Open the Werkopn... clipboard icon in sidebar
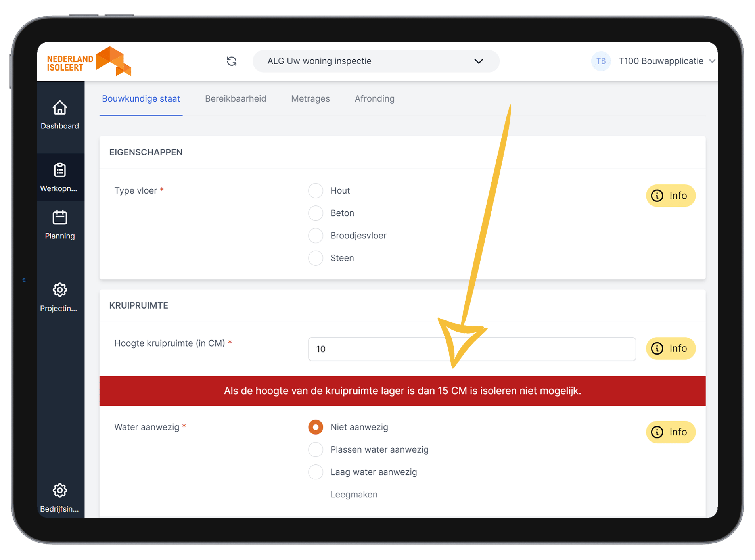Image resolution: width=755 pixels, height=560 pixels. point(60,170)
